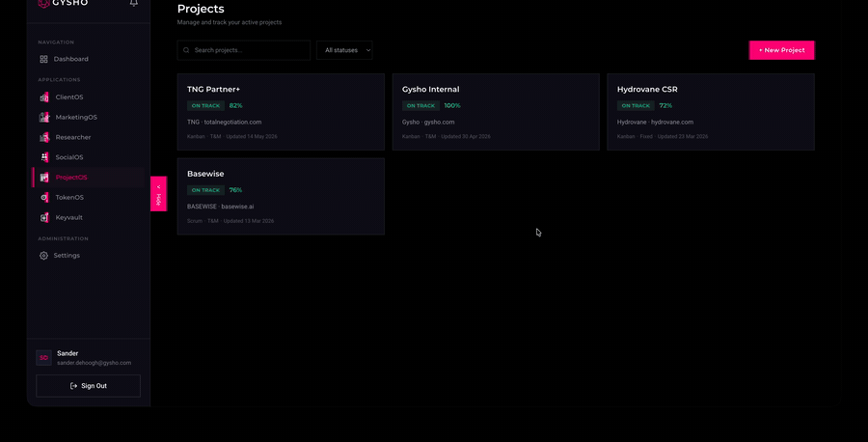Open the Dashboard grid icon

(x=43, y=59)
